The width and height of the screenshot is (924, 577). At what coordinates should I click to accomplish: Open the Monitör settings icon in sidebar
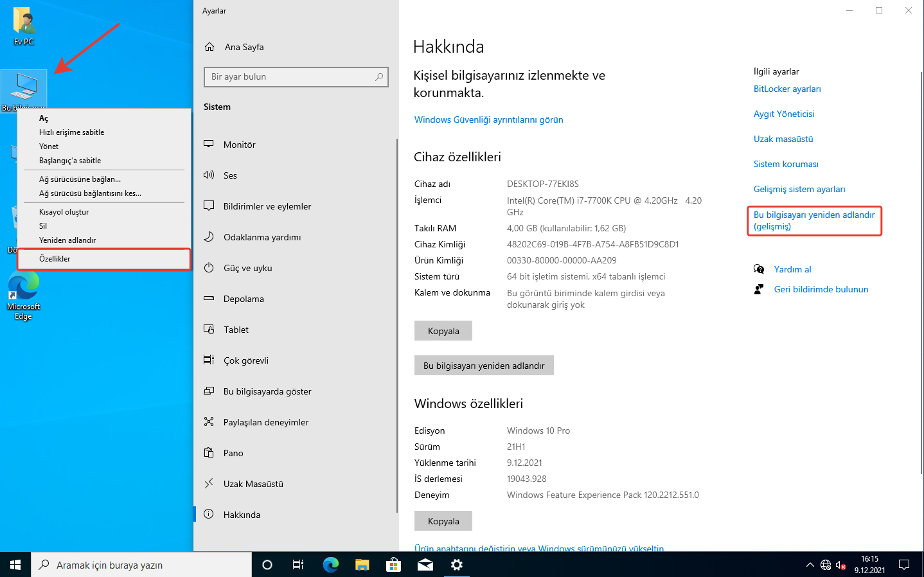click(209, 144)
